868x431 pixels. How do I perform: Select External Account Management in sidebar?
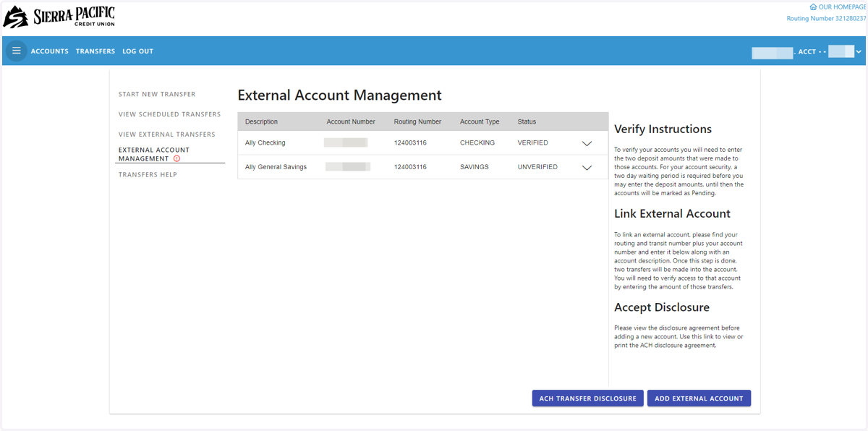(x=154, y=154)
